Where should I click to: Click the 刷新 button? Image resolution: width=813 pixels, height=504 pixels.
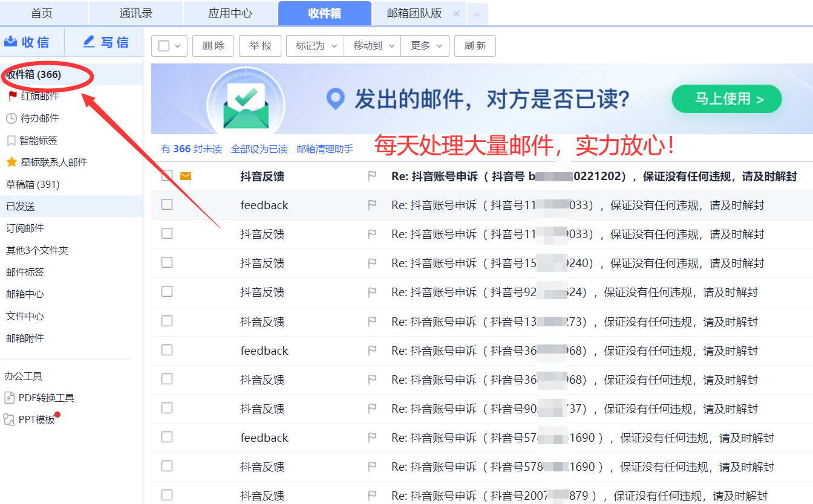click(475, 46)
